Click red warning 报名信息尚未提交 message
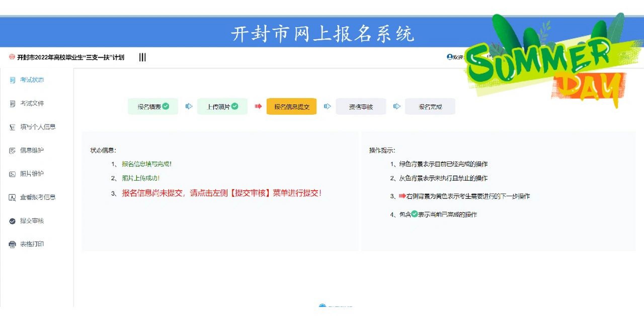Image resolution: width=644 pixels, height=322 pixels. click(x=222, y=193)
